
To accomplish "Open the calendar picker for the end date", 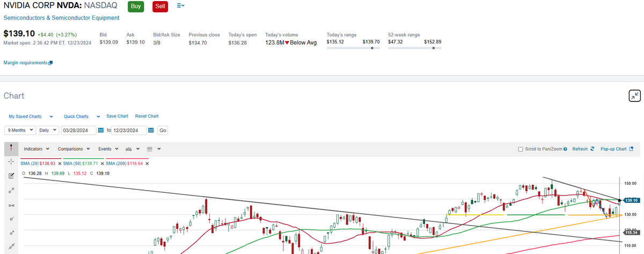I will click(151, 130).
